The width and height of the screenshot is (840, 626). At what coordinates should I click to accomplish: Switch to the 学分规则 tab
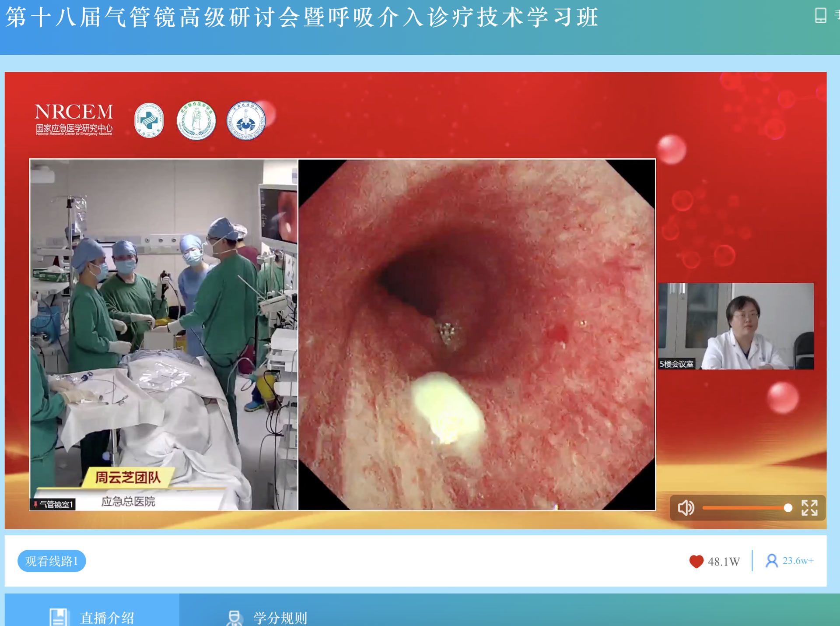pyautogui.click(x=280, y=617)
